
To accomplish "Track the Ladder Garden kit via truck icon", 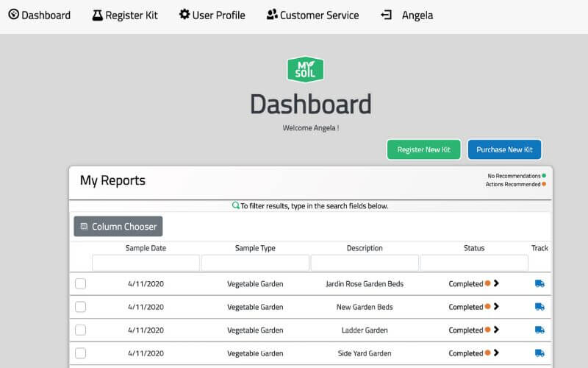I will coord(539,330).
